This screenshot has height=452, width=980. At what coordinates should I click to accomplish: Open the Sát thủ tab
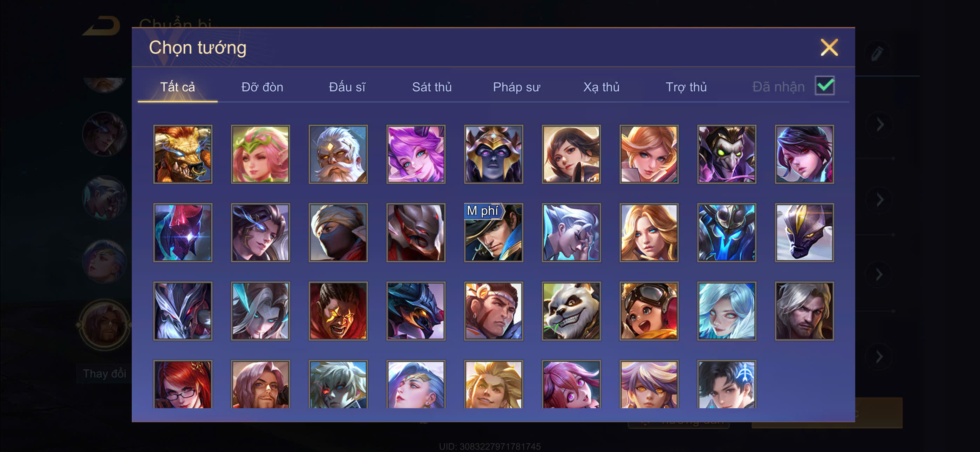pyautogui.click(x=432, y=87)
